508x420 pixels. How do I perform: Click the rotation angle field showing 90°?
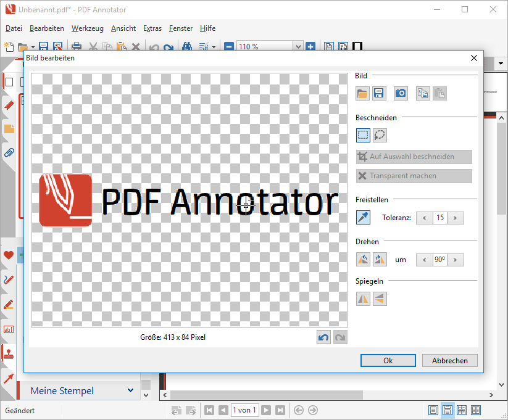pyautogui.click(x=439, y=260)
